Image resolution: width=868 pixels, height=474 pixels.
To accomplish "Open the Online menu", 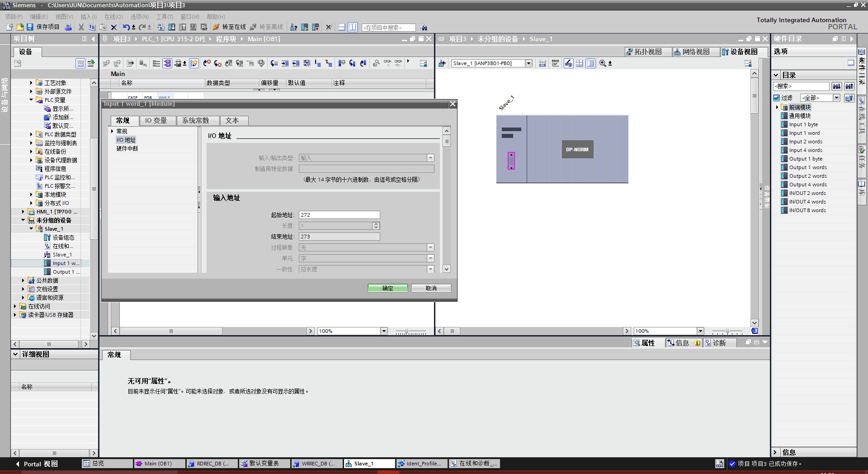I will click(113, 17).
